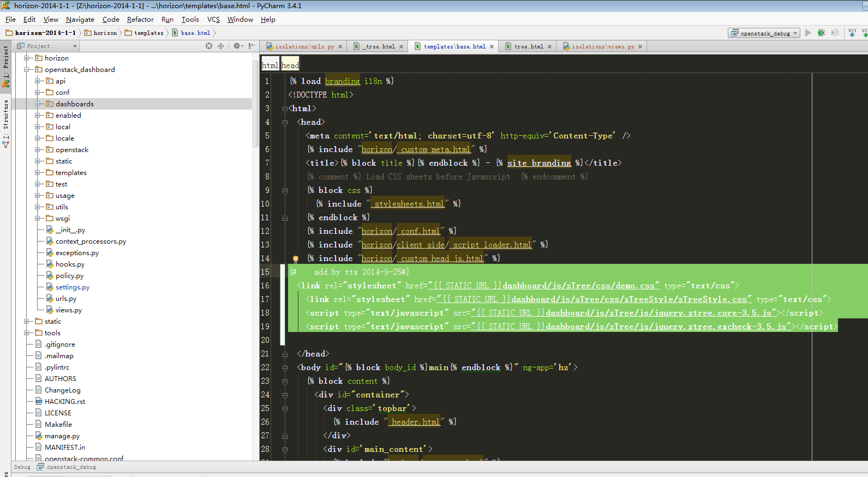Expand the api folder
Screen dimensions: 868x477
coord(38,81)
